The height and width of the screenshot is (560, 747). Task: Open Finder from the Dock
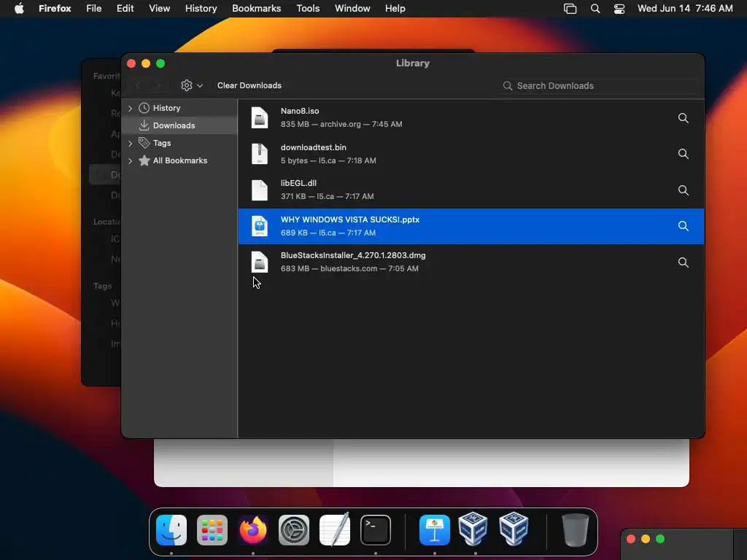pos(171,529)
